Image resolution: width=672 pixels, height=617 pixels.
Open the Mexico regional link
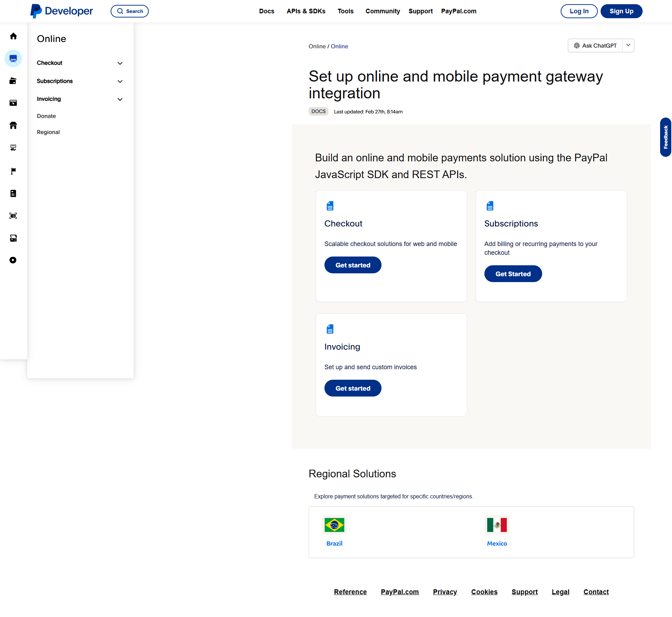click(497, 544)
